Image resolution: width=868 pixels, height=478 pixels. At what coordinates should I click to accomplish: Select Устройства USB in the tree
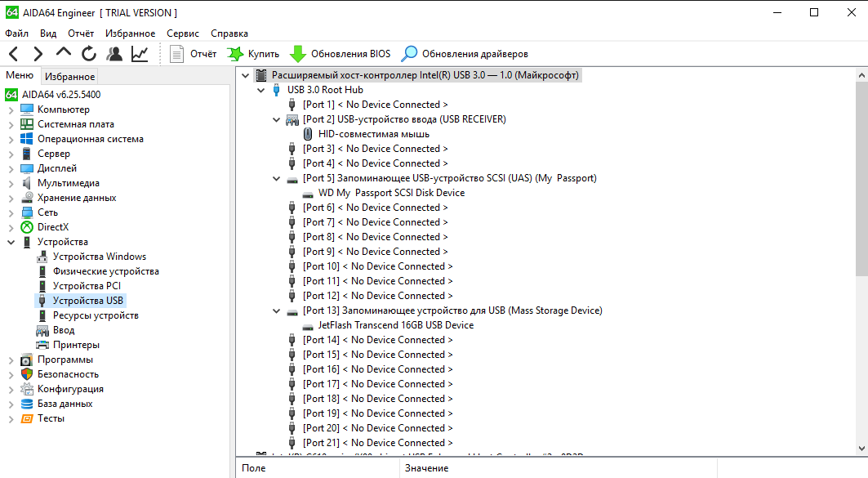(x=88, y=301)
